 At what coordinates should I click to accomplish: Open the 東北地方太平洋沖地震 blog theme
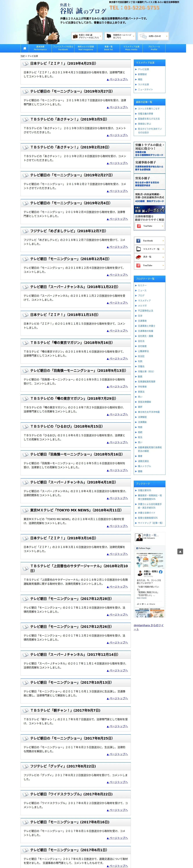[x=149, y=412]
